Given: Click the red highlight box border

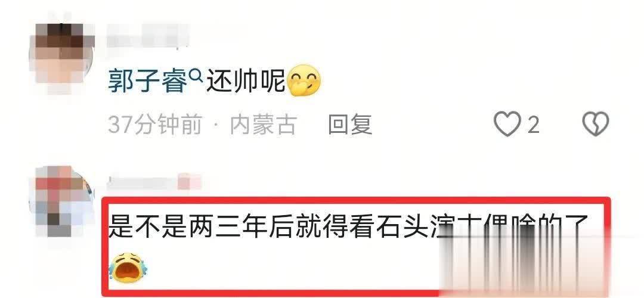Looking at the screenshot, I should tap(355, 200).
